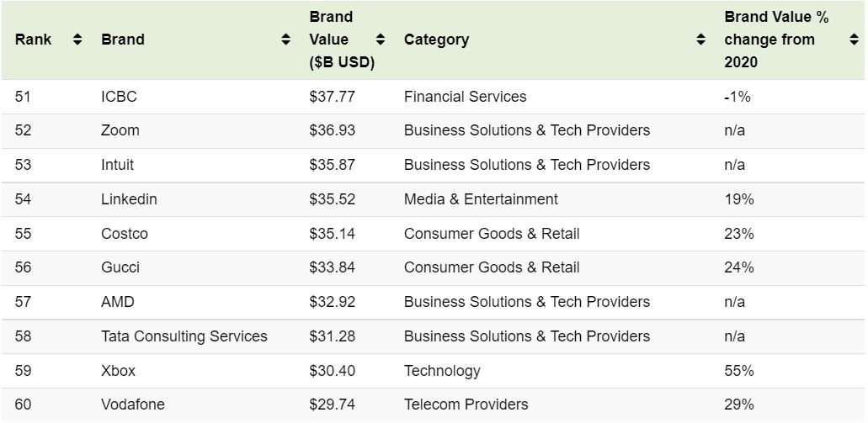Click Vodafone in the table
This screenshot has width=868, height=423.
133,404
